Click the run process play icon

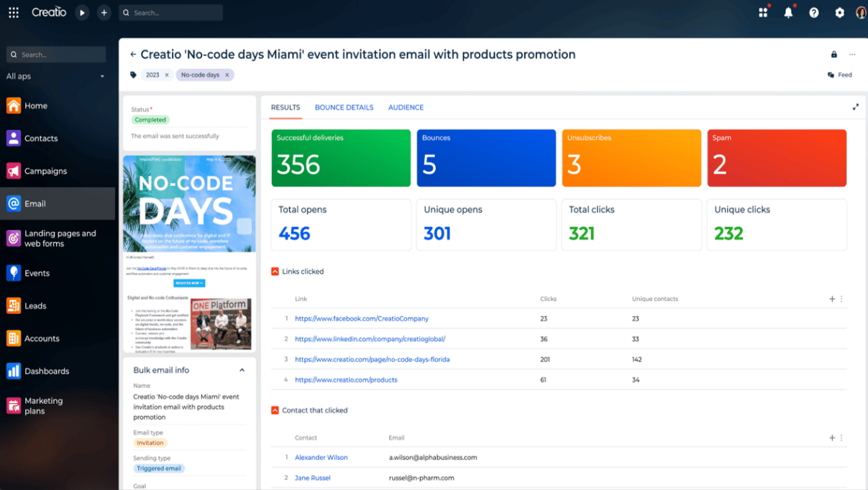[x=83, y=13]
